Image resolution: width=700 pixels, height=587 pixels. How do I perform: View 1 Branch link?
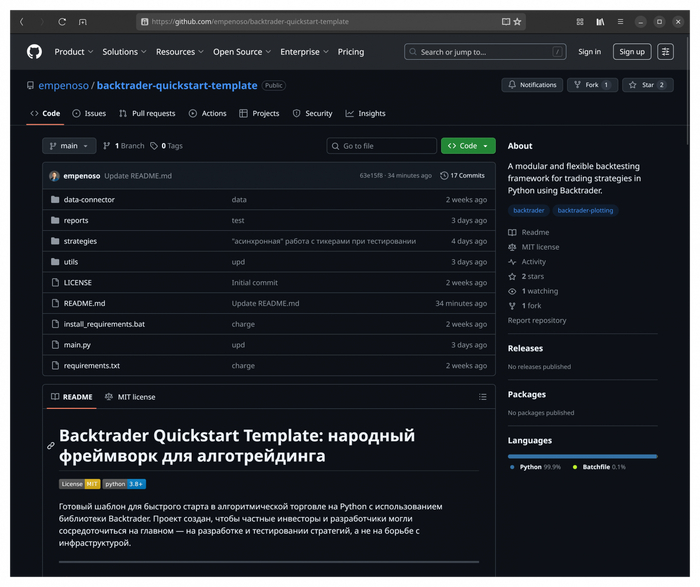coord(124,146)
